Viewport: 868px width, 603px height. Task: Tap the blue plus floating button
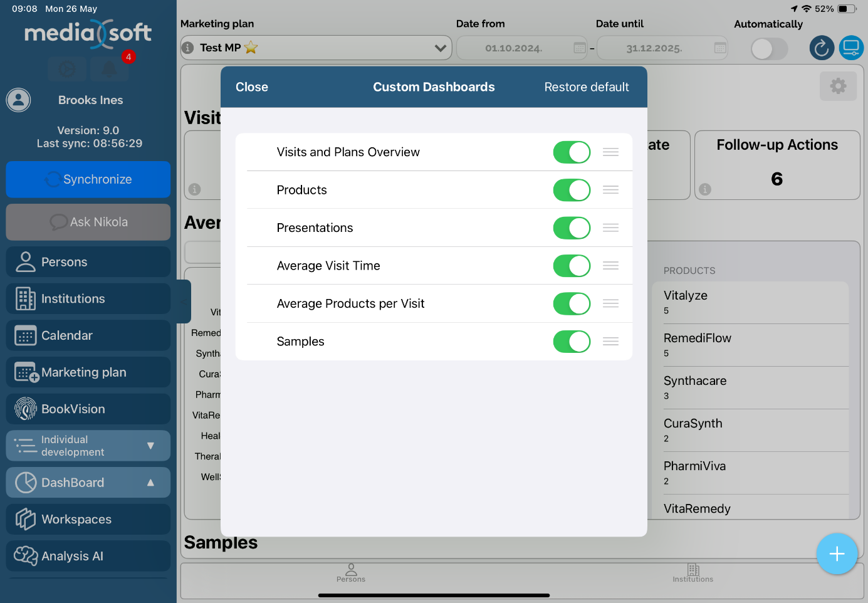point(837,553)
